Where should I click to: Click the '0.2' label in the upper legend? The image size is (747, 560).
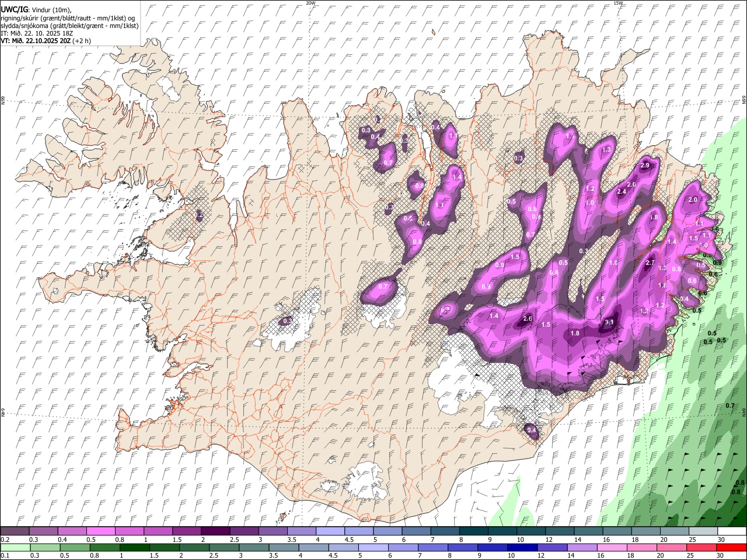click(x=5, y=540)
